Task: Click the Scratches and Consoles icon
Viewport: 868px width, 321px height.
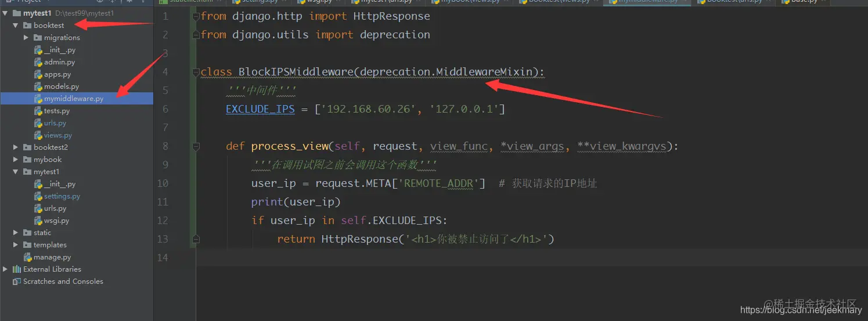Action: click(x=17, y=282)
